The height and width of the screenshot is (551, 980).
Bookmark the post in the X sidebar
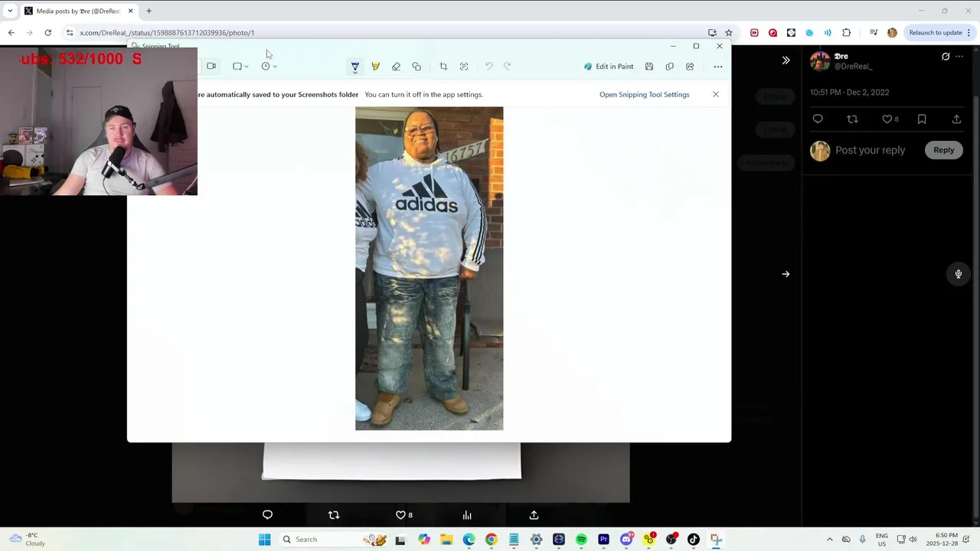[922, 119]
